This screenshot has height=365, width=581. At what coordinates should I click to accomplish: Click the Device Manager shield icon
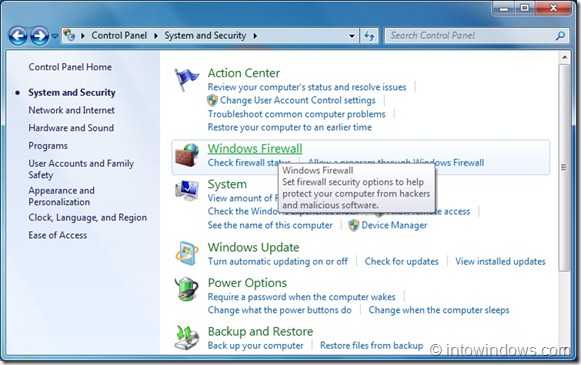coord(354,225)
